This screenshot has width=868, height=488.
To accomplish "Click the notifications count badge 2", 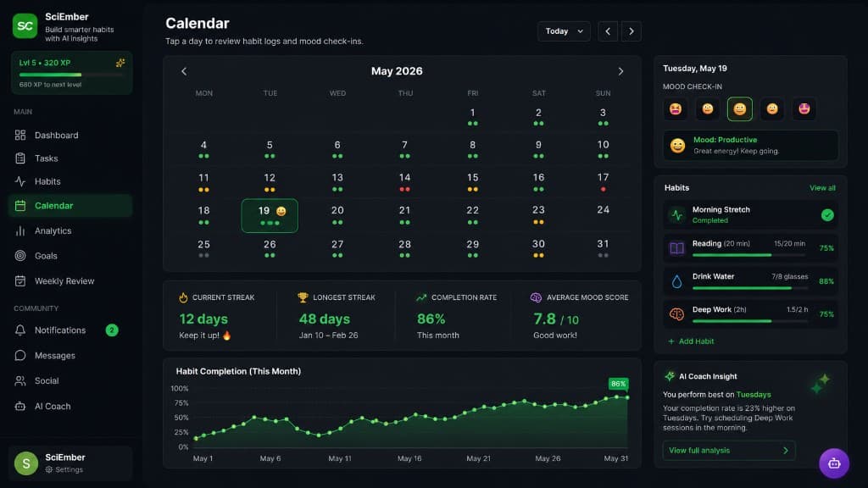I will (112, 330).
